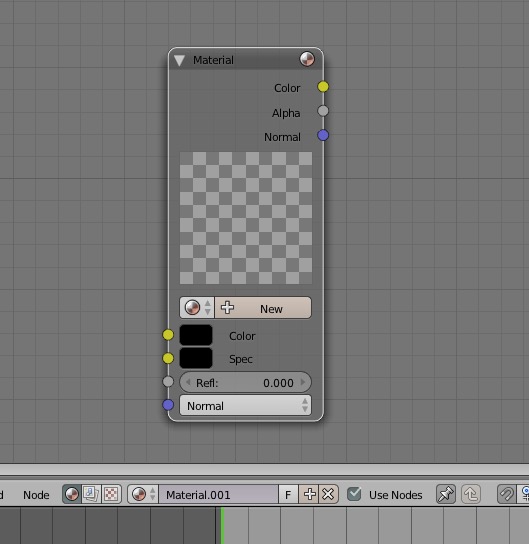Click the Color output socket
The height and width of the screenshot is (544, 529).
click(323, 87)
